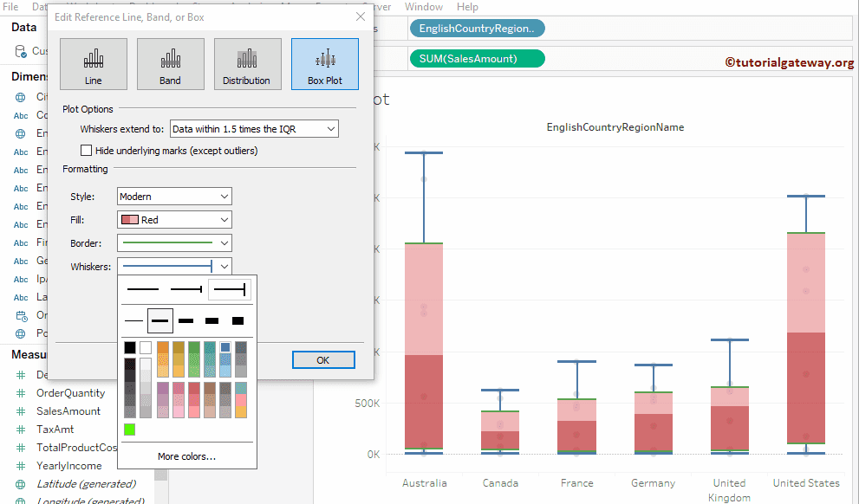Screen dimensions: 859x504
Task: Open the Window menu
Action: (423, 7)
